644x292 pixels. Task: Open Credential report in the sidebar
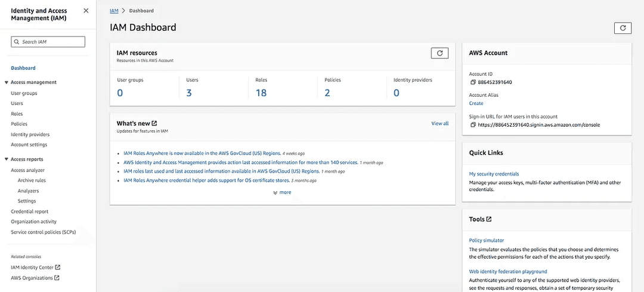point(30,211)
